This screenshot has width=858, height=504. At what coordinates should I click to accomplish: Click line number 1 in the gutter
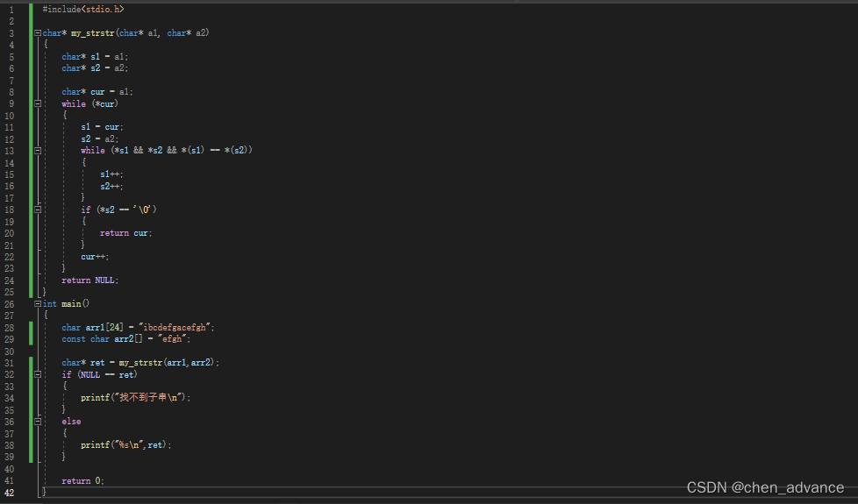click(x=11, y=10)
